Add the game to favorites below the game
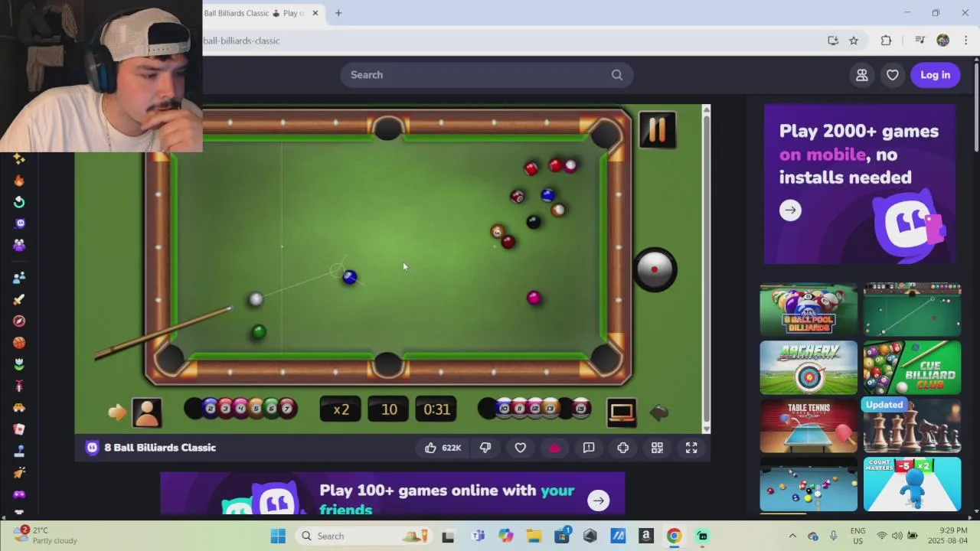 (x=520, y=448)
